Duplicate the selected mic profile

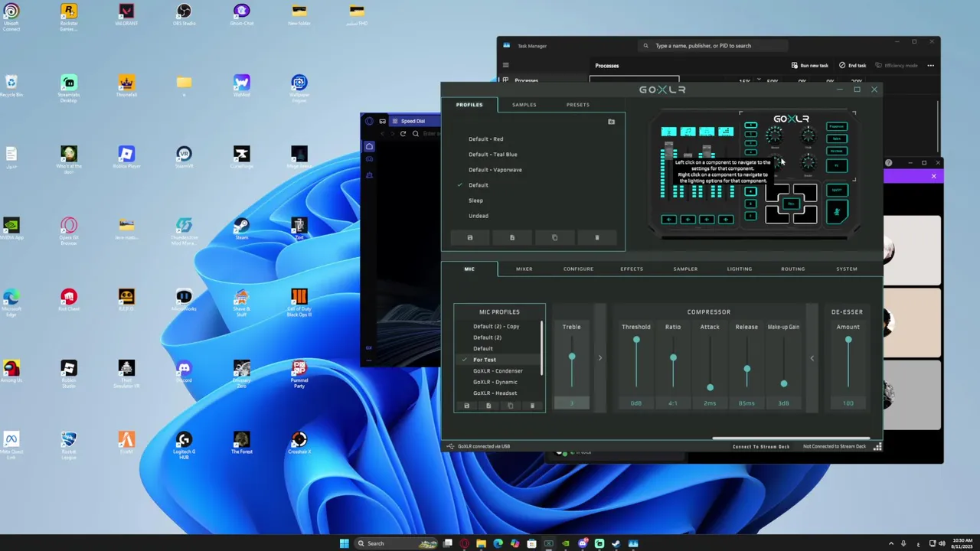pos(511,406)
